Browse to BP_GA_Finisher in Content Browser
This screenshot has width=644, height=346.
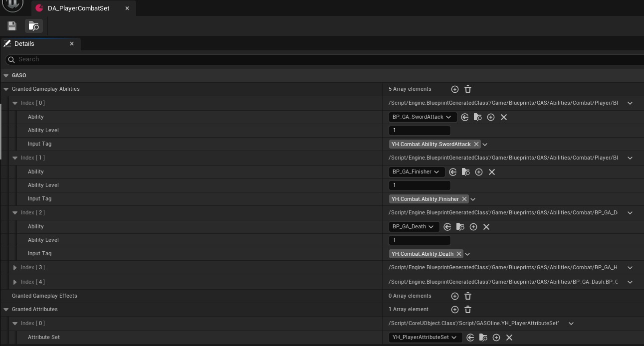466,172
